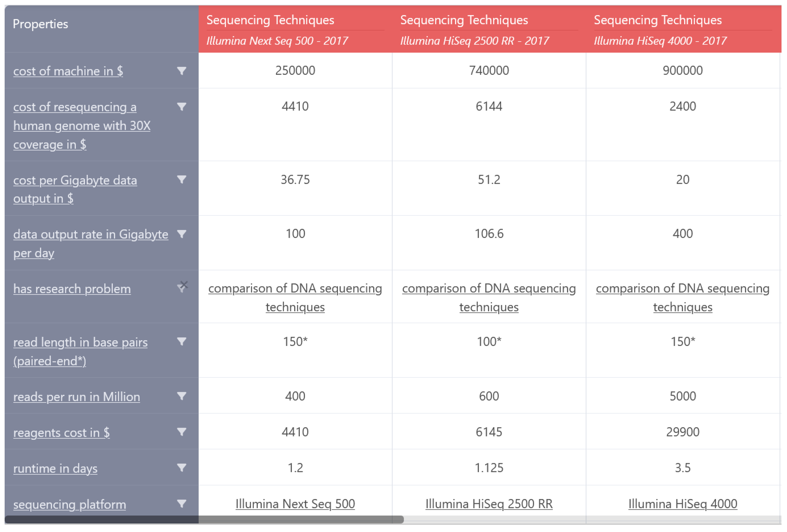Open the reads per run in Million link
The width and height of the screenshot is (787, 532).
[x=76, y=397]
